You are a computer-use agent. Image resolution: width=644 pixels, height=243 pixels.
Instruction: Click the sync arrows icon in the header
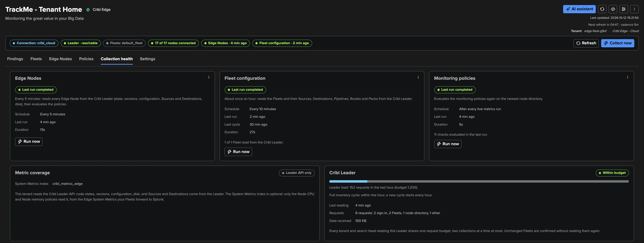pos(613,9)
